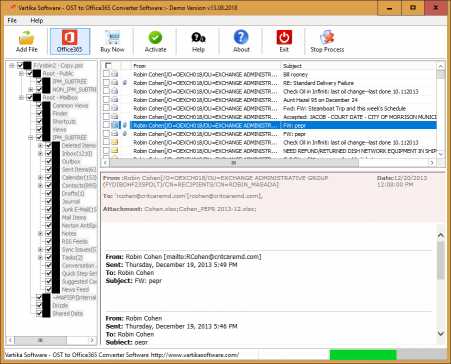Viewport: 451px width, 364px height.
Task: Open the Add File tool
Action: 26,42
